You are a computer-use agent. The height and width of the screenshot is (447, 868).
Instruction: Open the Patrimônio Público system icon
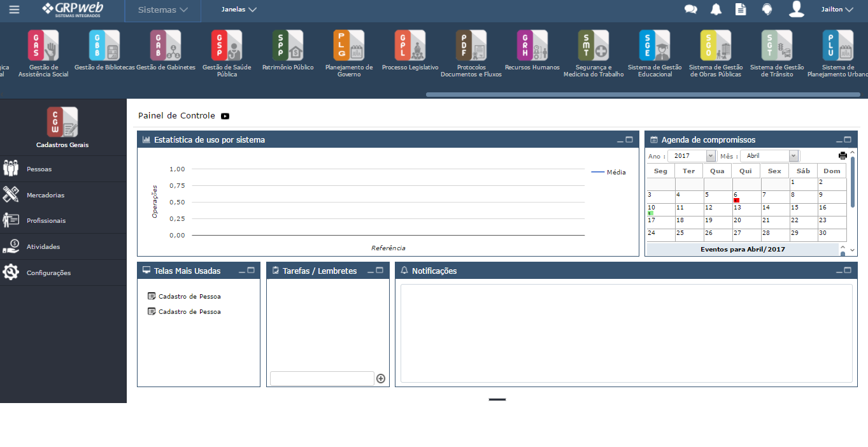pos(287,45)
